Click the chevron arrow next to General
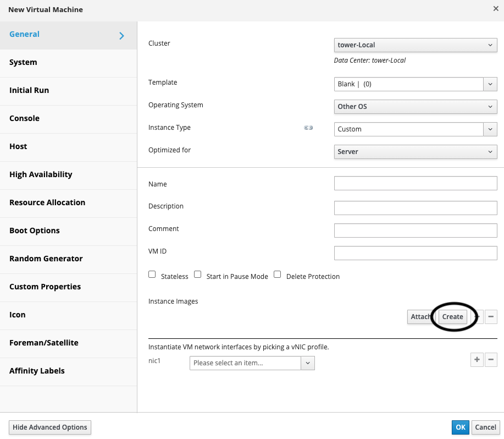The width and height of the screenshot is (504, 439). 121,36
